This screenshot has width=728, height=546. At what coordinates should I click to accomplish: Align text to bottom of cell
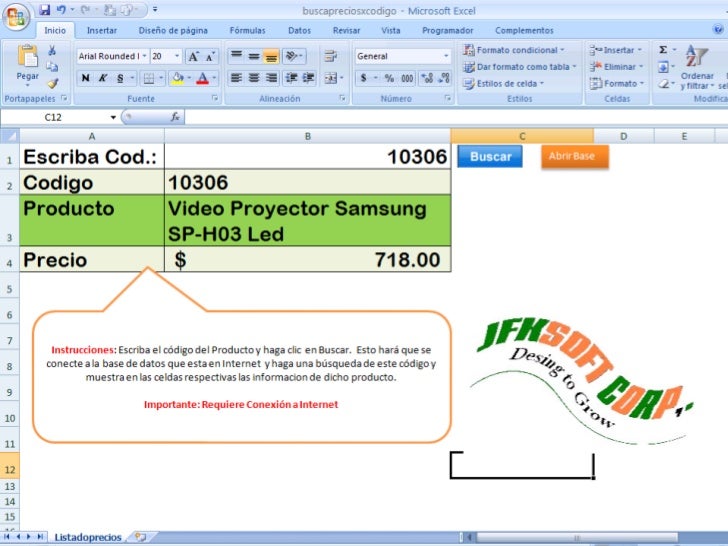271,56
